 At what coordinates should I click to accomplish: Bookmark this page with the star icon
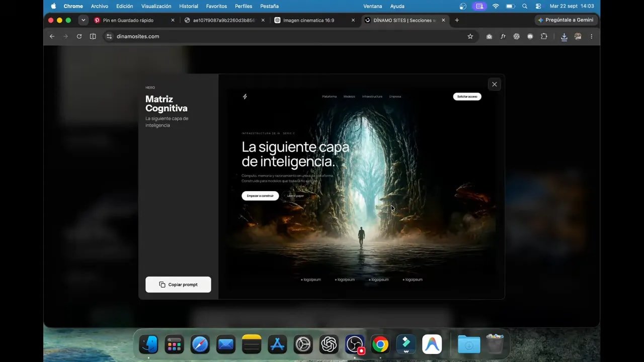(470, 36)
